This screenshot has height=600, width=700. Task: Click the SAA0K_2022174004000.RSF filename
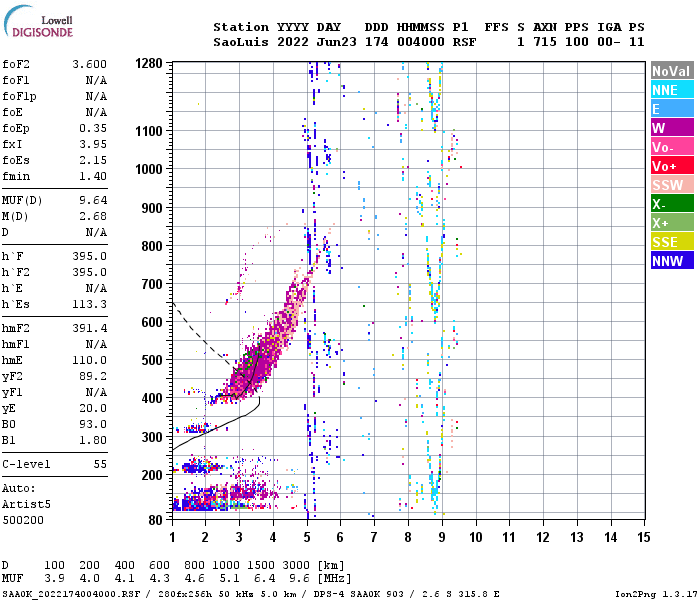click(71, 594)
